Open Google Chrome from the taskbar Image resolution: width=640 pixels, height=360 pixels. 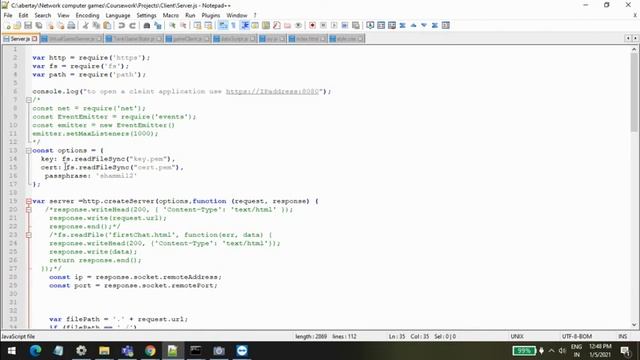(150, 351)
